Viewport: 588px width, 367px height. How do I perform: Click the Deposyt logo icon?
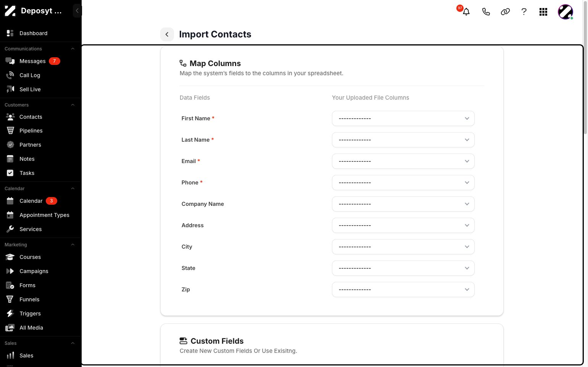pos(10,11)
